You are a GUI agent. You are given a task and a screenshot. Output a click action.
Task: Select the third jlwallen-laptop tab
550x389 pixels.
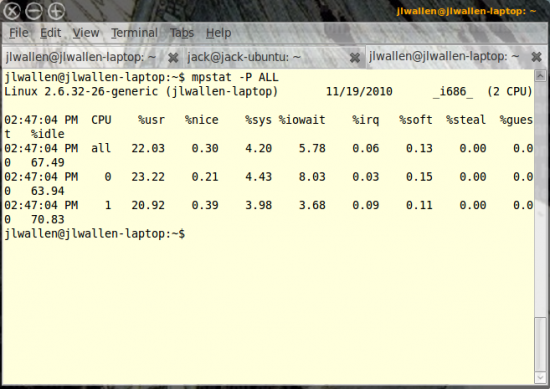(444, 56)
